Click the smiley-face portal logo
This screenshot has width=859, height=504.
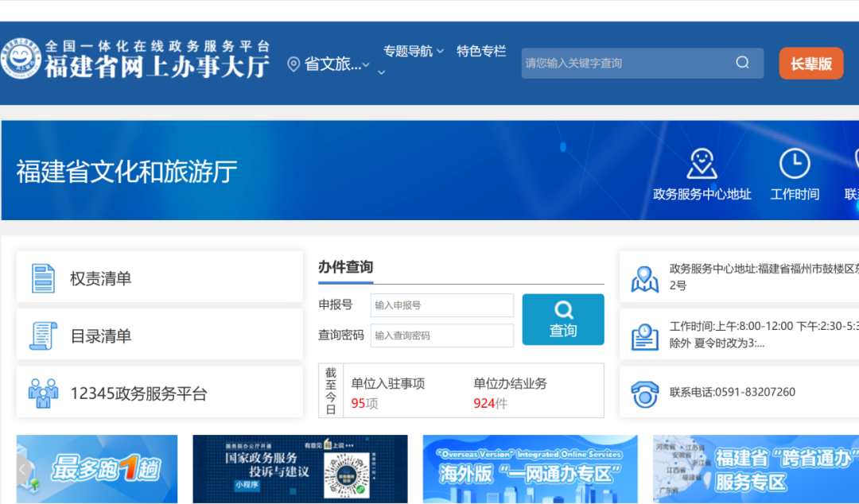pyautogui.click(x=21, y=59)
